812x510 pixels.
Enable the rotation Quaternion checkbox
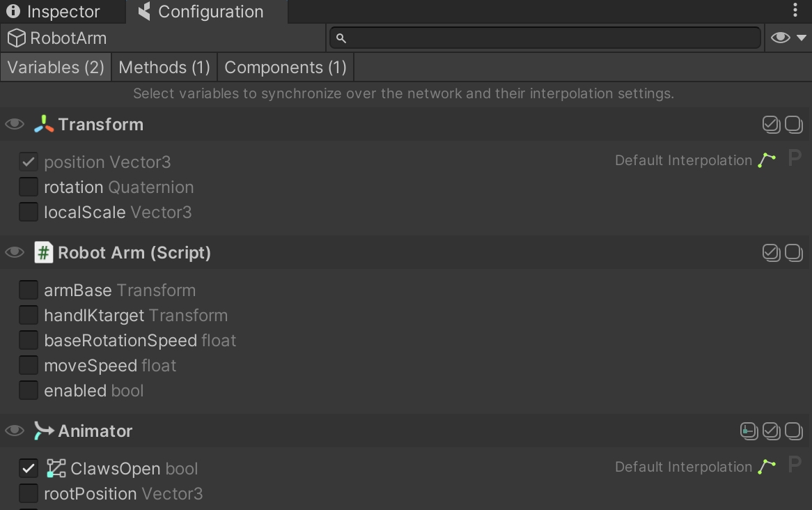[28, 187]
